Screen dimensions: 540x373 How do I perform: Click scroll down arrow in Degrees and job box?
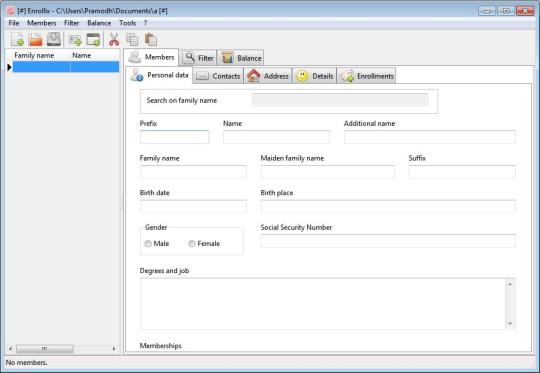(510, 324)
